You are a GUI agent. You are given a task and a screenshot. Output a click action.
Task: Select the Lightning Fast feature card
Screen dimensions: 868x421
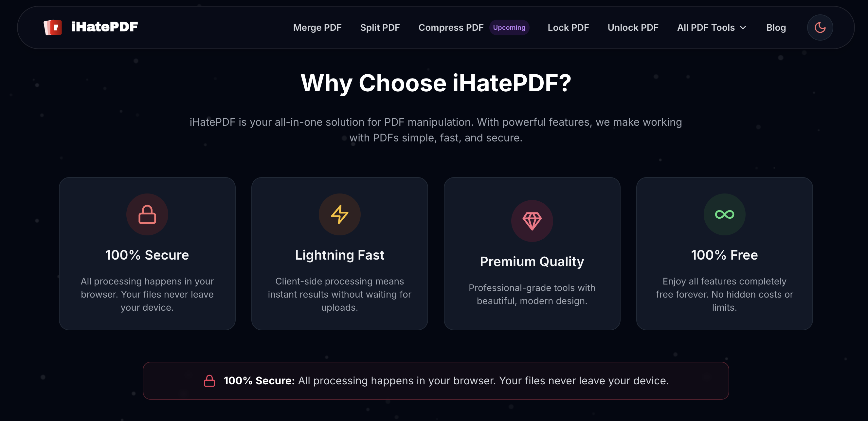click(339, 254)
